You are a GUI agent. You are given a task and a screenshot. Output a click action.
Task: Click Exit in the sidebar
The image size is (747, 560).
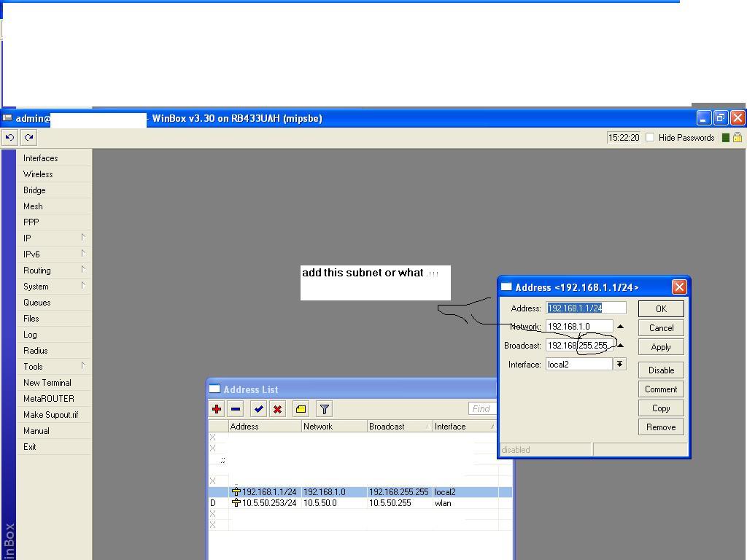pyautogui.click(x=53, y=447)
